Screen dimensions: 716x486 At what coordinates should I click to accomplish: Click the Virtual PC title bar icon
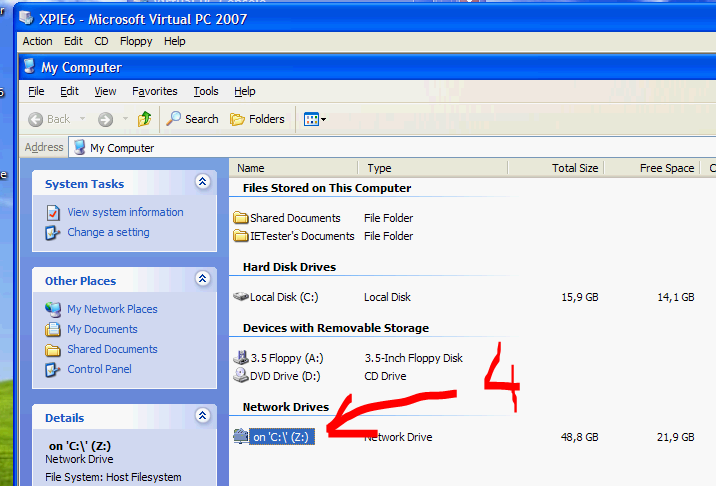coord(26,18)
